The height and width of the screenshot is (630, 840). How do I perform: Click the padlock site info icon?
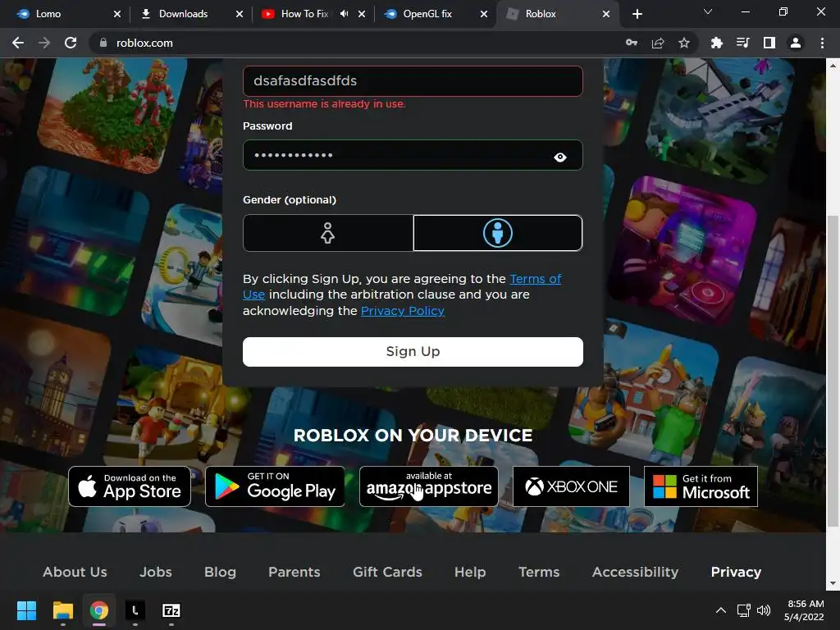tap(103, 43)
